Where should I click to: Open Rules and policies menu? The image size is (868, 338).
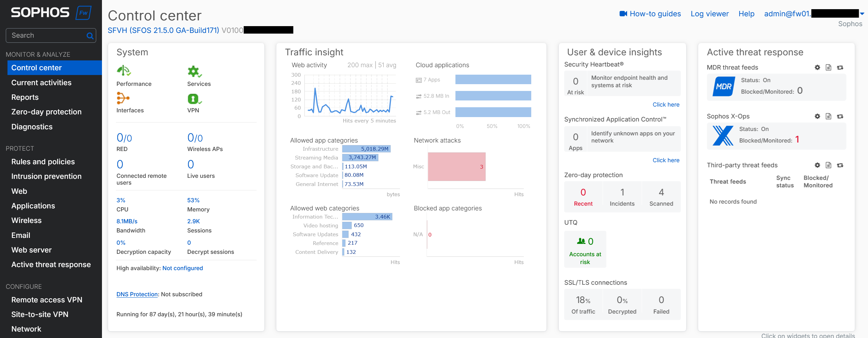click(x=43, y=162)
